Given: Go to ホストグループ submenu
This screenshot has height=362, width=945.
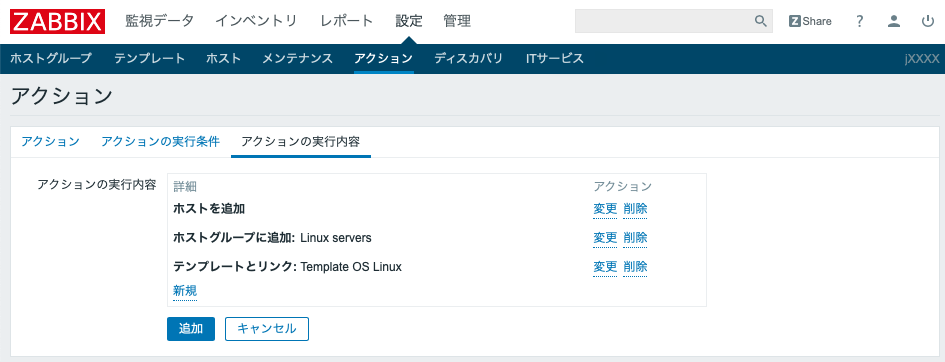Looking at the screenshot, I should click(51, 58).
